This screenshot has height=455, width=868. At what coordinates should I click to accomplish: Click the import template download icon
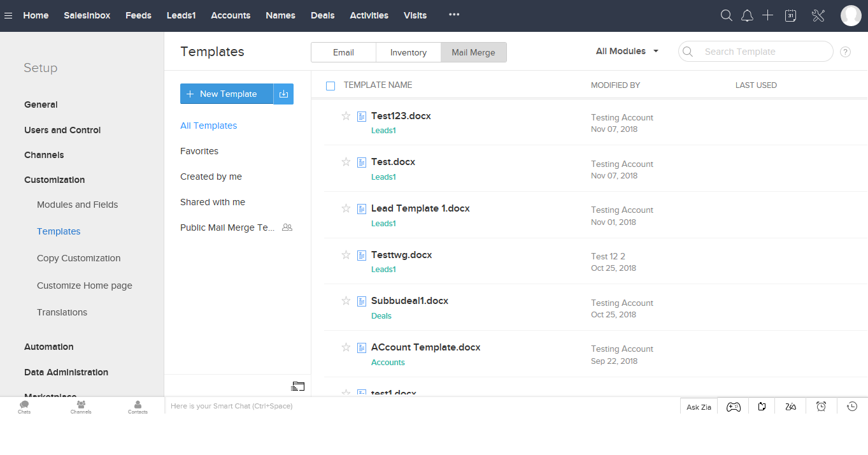coord(283,94)
